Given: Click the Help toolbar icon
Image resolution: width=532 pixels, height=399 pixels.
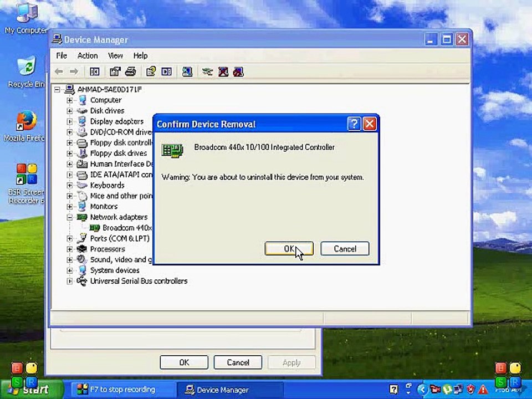Looking at the screenshot, I should [151, 71].
